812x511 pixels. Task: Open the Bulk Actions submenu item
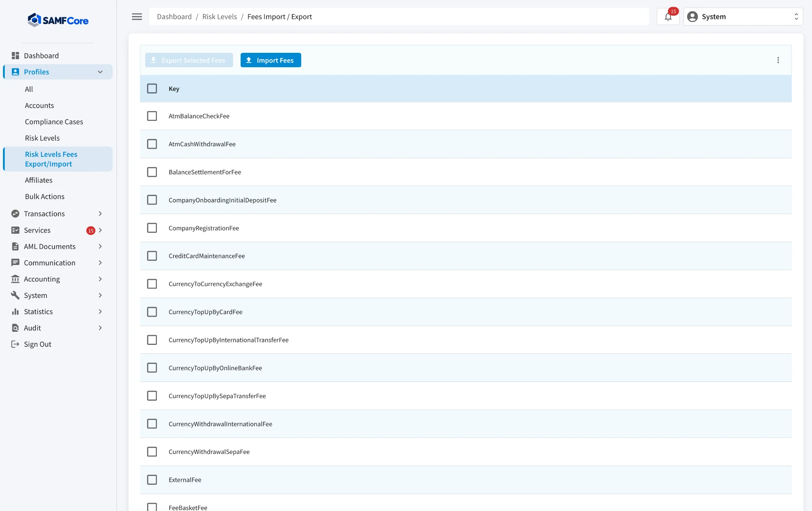click(x=44, y=197)
